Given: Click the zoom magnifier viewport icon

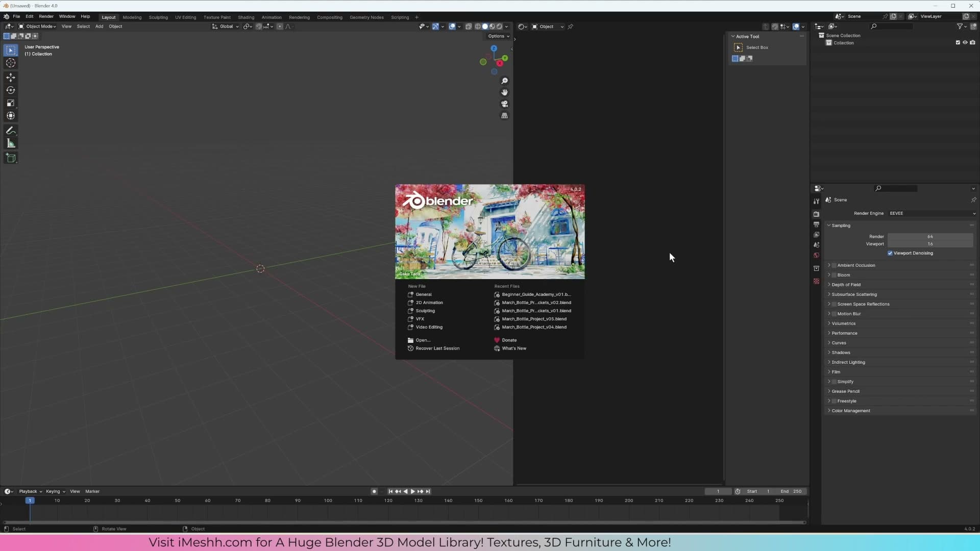Looking at the screenshot, I should point(504,81).
